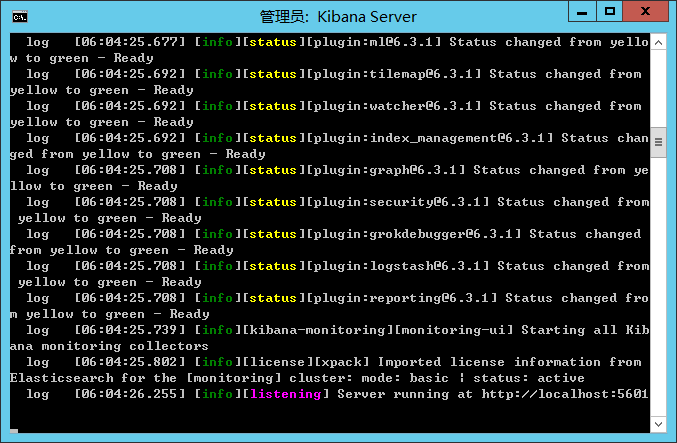
Task: Click the plugin:graph@6.3.1 text
Action: coord(386,170)
